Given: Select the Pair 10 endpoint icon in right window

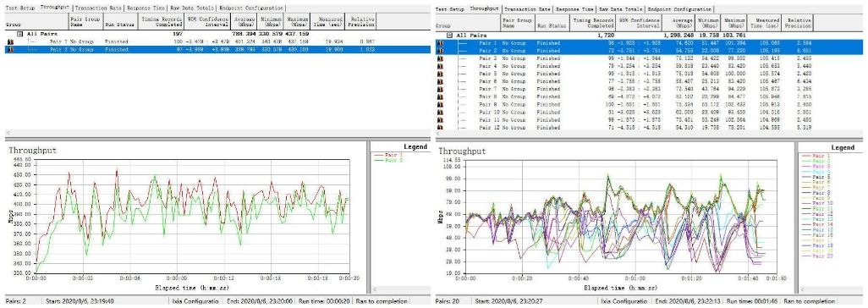Looking at the screenshot, I should click(x=441, y=112).
